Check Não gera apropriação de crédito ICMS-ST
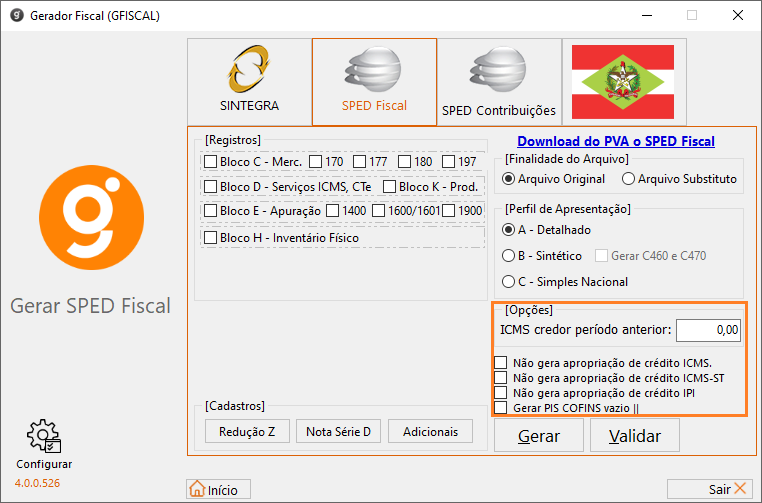Viewport: 762px width, 503px height. [501, 378]
